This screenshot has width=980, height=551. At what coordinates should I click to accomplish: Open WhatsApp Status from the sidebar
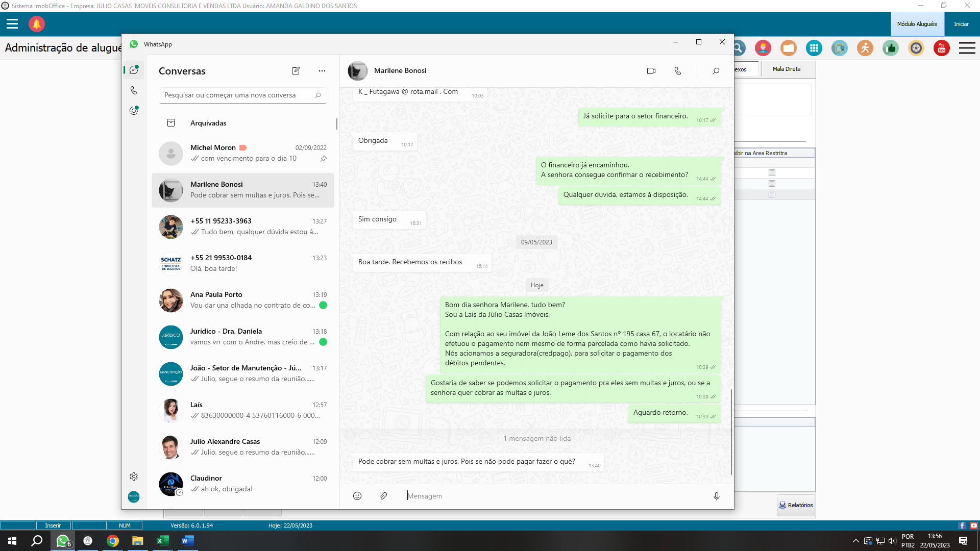point(134,110)
